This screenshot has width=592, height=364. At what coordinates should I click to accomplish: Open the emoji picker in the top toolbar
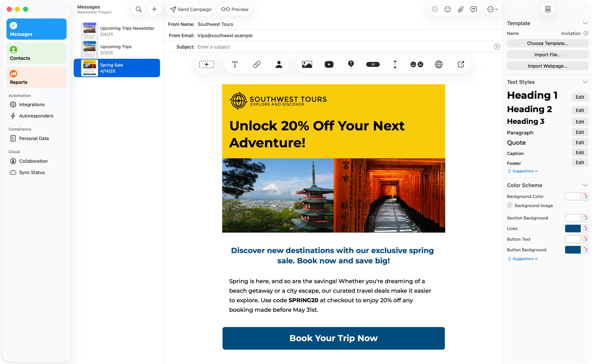tap(448, 9)
